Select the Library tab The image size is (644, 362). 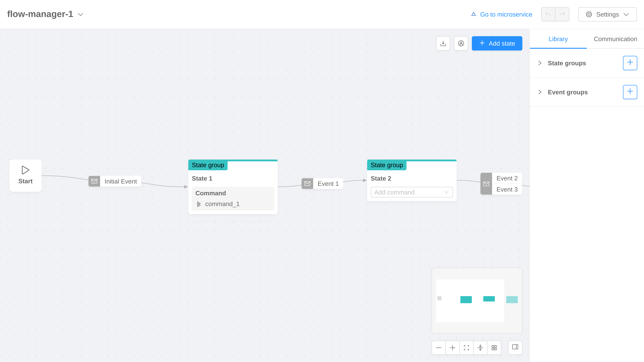(558, 39)
